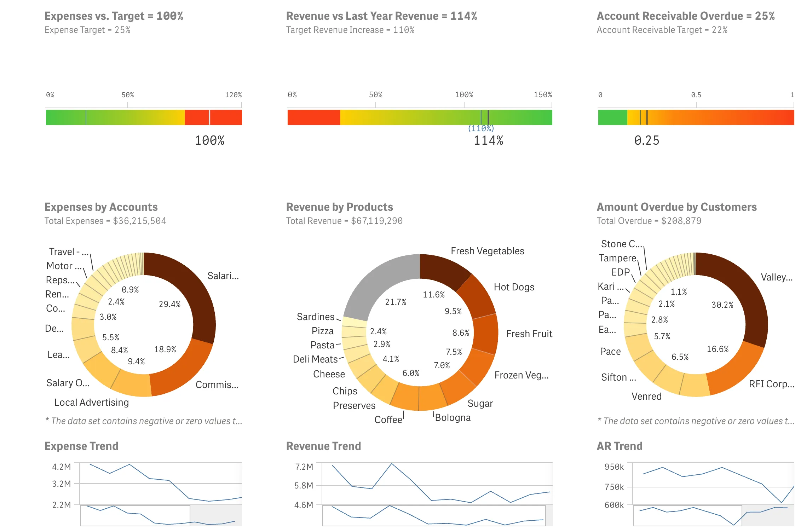Click the 110% target marker on revenue gauge
The image size is (801, 532).
coord(482,117)
